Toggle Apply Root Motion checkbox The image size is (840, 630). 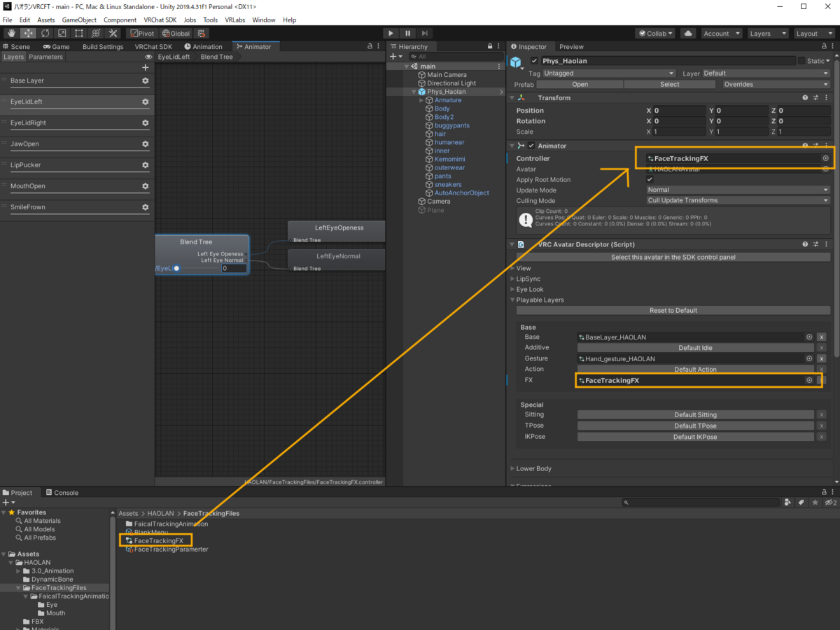650,180
